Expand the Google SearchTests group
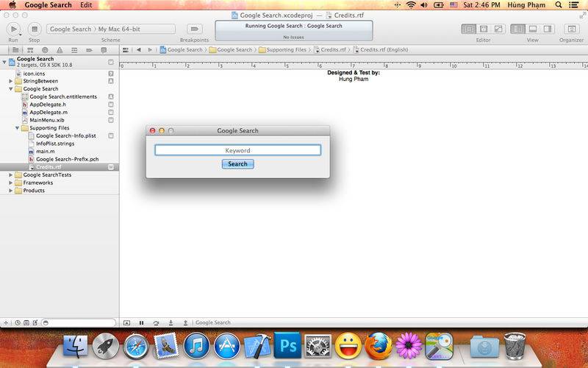The image size is (588, 368). click(11, 175)
